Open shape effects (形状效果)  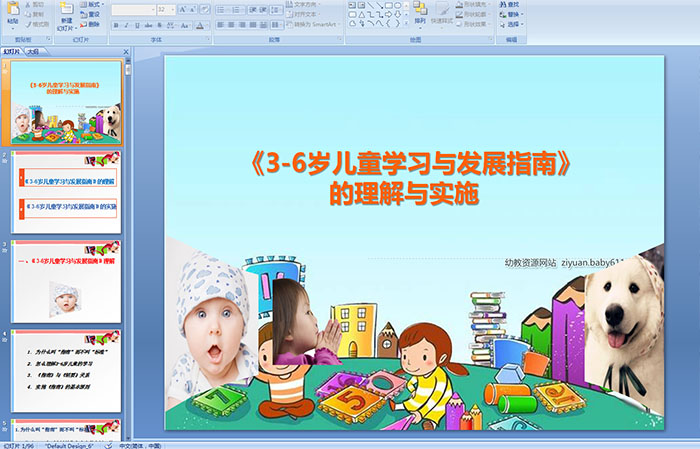tap(474, 24)
